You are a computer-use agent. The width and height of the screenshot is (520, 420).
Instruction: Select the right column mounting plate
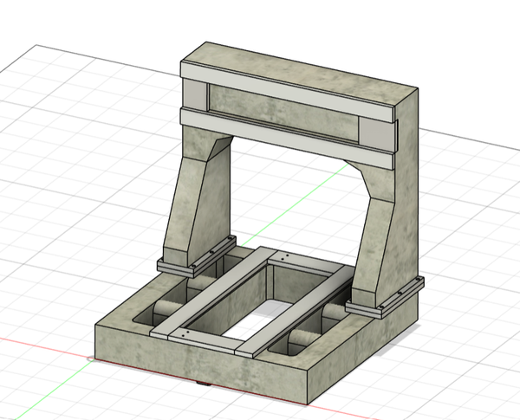point(385,300)
